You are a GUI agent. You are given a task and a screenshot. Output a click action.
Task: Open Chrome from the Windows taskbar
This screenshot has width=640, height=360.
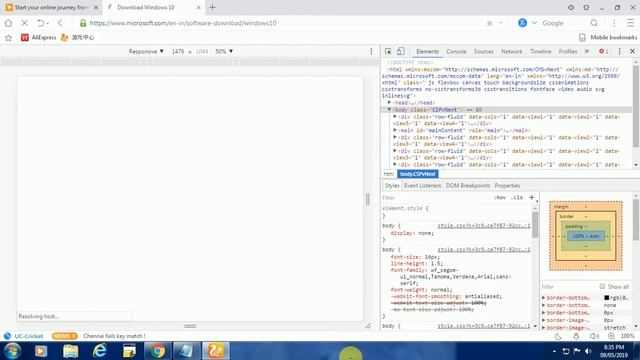pos(157,351)
